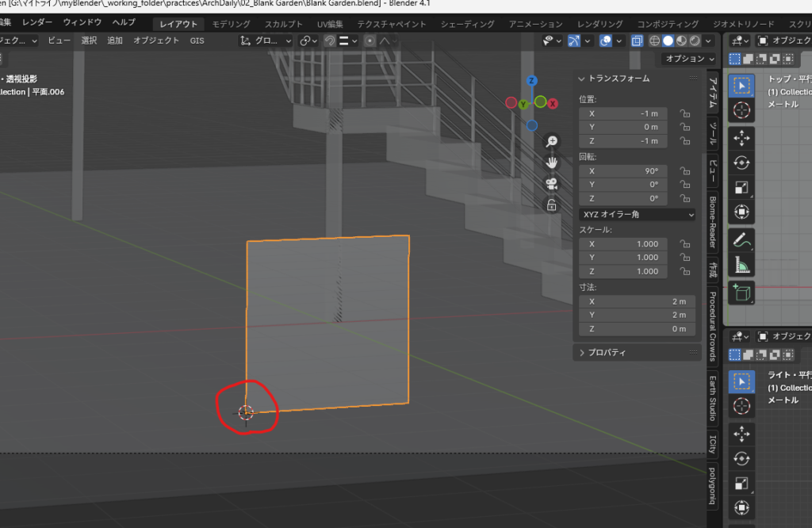Toggle camera view with the camera icon
This screenshot has height=528, width=812.
pyautogui.click(x=552, y=184)
